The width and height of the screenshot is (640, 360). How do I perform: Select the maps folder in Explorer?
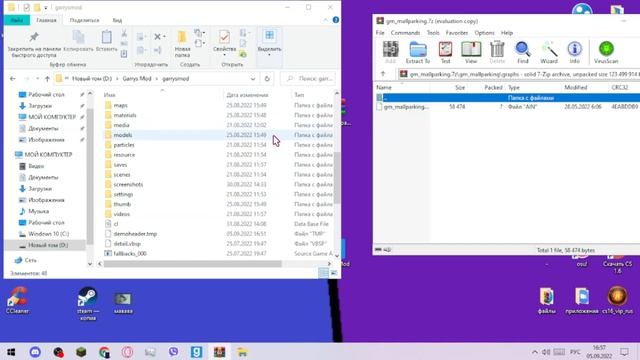[x=120, y=105]
